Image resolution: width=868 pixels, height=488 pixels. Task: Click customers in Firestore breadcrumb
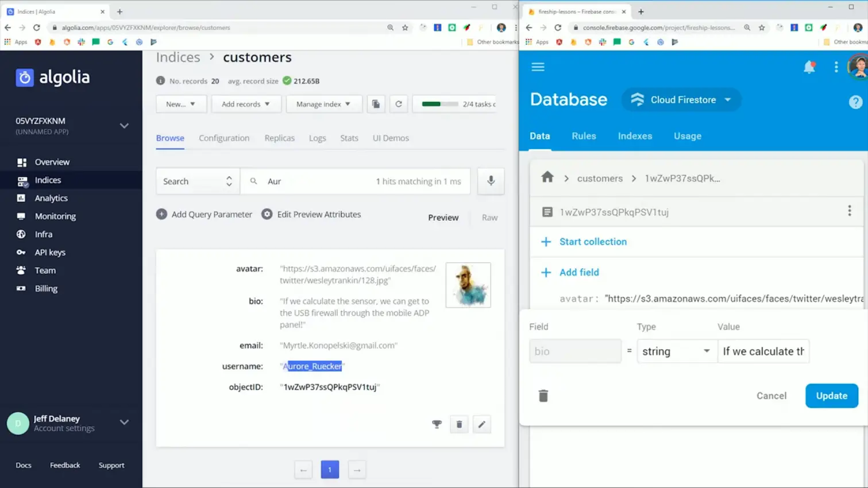(600, 178)
